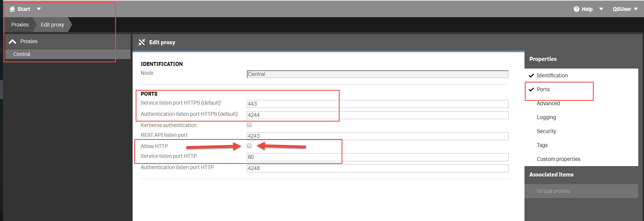The height and width of the screenshot is (221, 644).
Task: Click the Ports checkmark icon
Action: tap(531, 90)
